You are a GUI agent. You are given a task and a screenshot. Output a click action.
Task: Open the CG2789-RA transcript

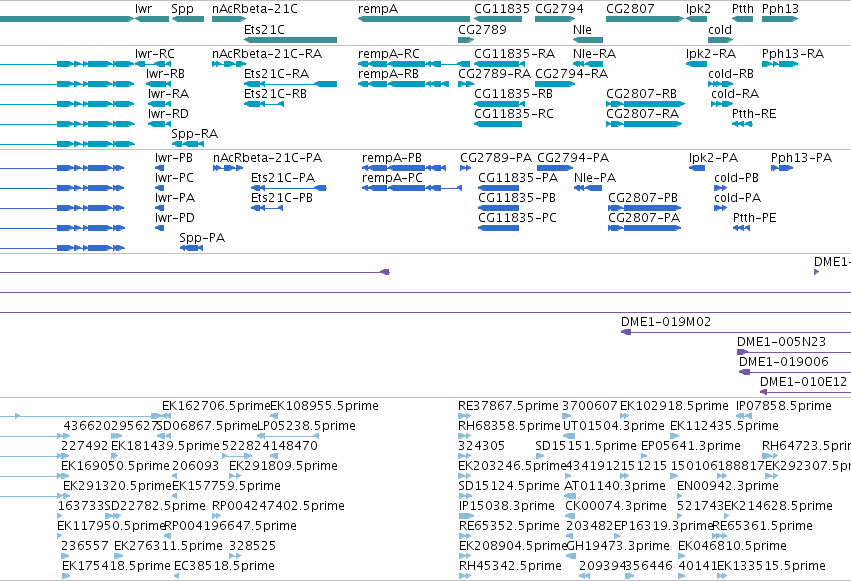pos(466,84)
